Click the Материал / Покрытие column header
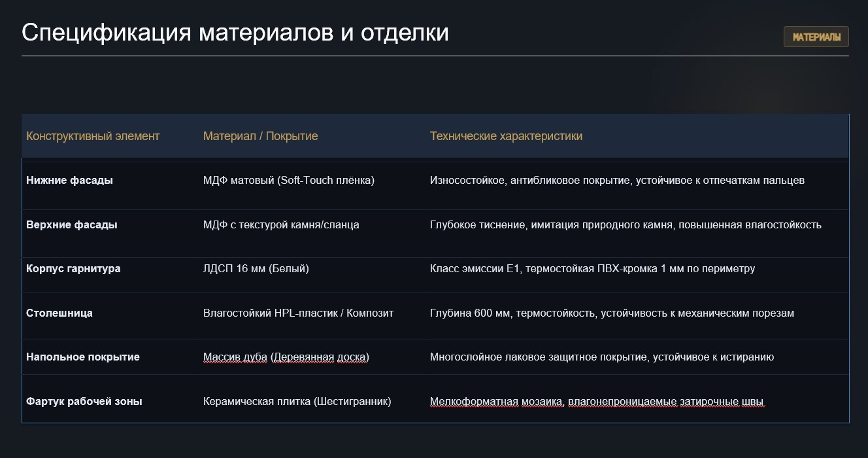 pyautogui.click(x=260, y=136)
